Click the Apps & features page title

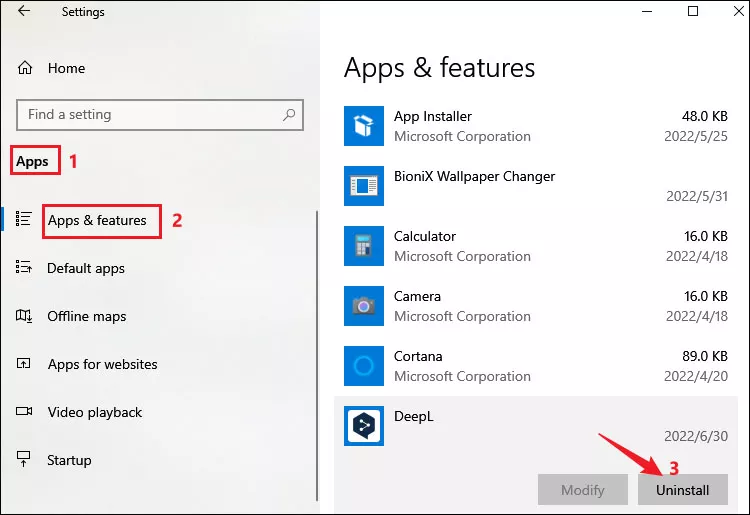tap(439, 68)
